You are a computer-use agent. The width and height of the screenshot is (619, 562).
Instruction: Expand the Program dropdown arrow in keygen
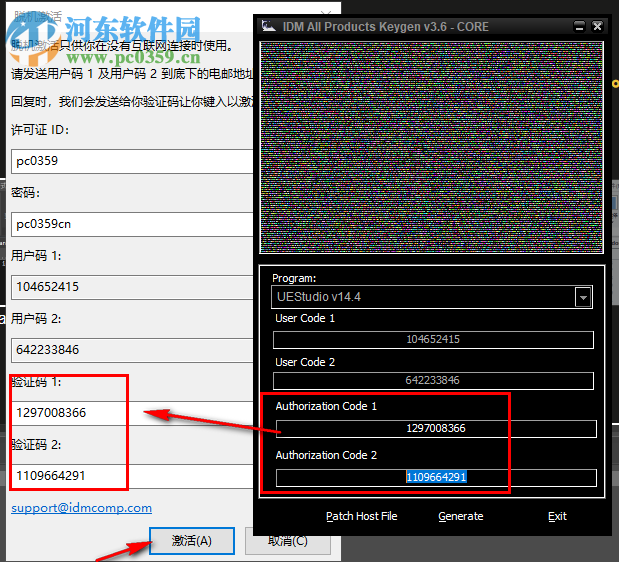(x=583, y=297)
